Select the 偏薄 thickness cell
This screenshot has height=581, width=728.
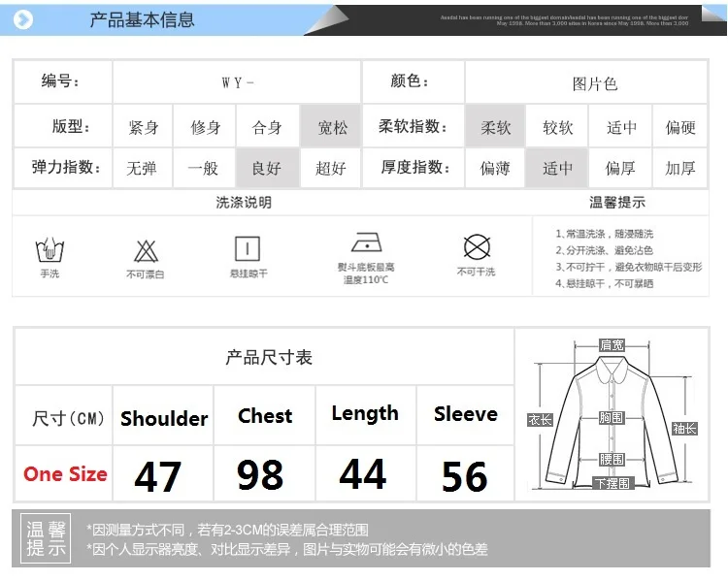point(495,168)
